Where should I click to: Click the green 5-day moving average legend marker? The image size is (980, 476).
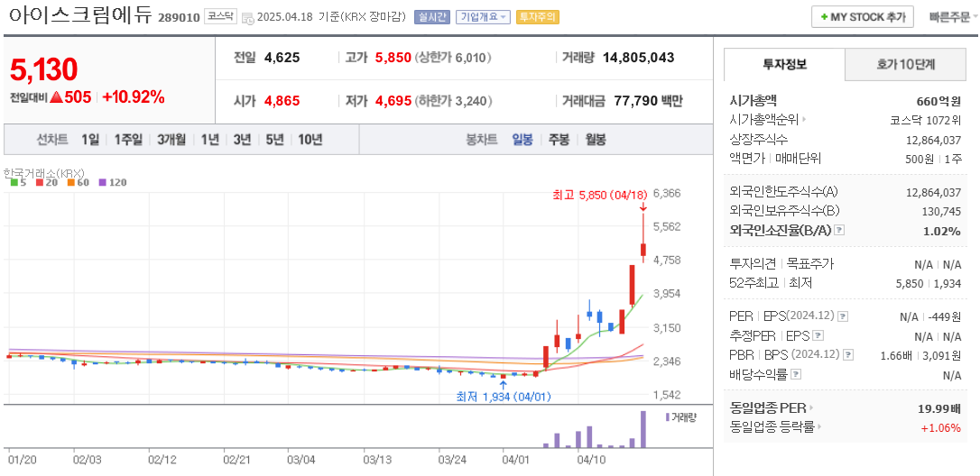[14, 182]
